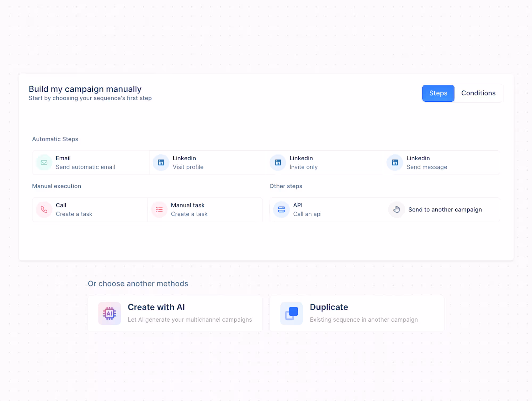Click the Create with AI chip icon
The height and width of the screenshot is (401, 532).
point(109,313)
